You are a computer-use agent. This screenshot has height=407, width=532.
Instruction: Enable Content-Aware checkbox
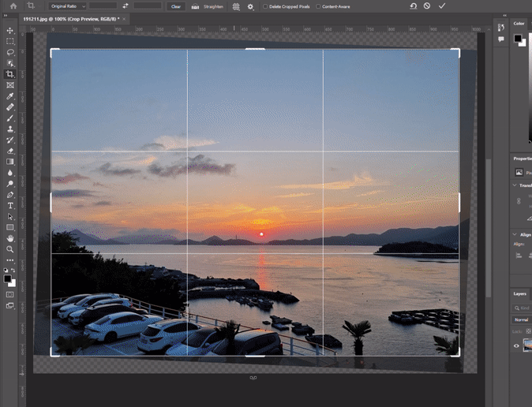(x=318, y=6)
